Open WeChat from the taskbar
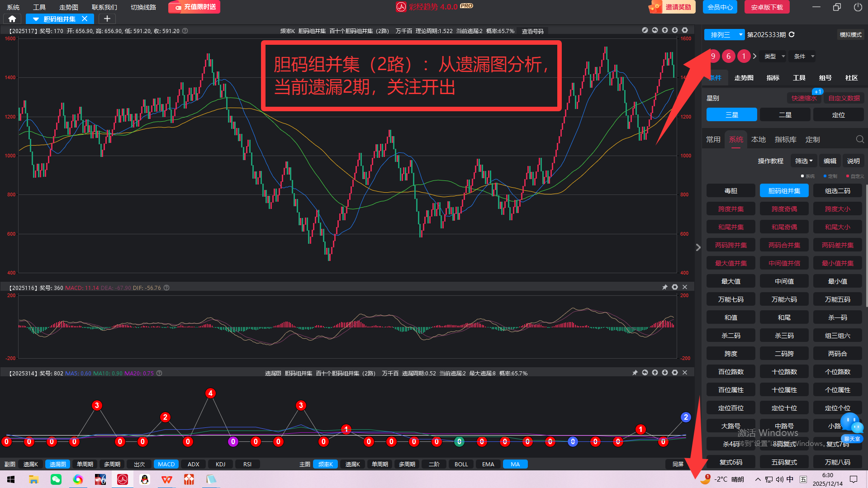The width and height of the screenshot is (868, 488). pyautogui.click(x=56, y=479)
